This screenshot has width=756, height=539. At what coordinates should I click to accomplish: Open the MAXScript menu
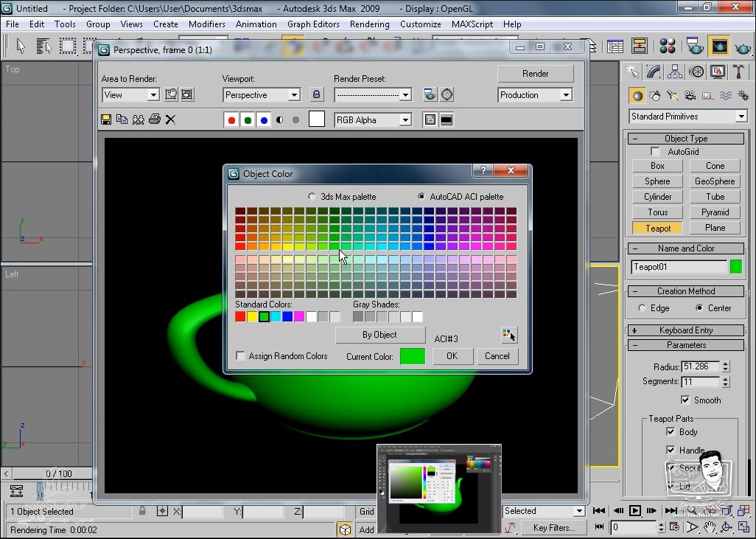[472, 24]
